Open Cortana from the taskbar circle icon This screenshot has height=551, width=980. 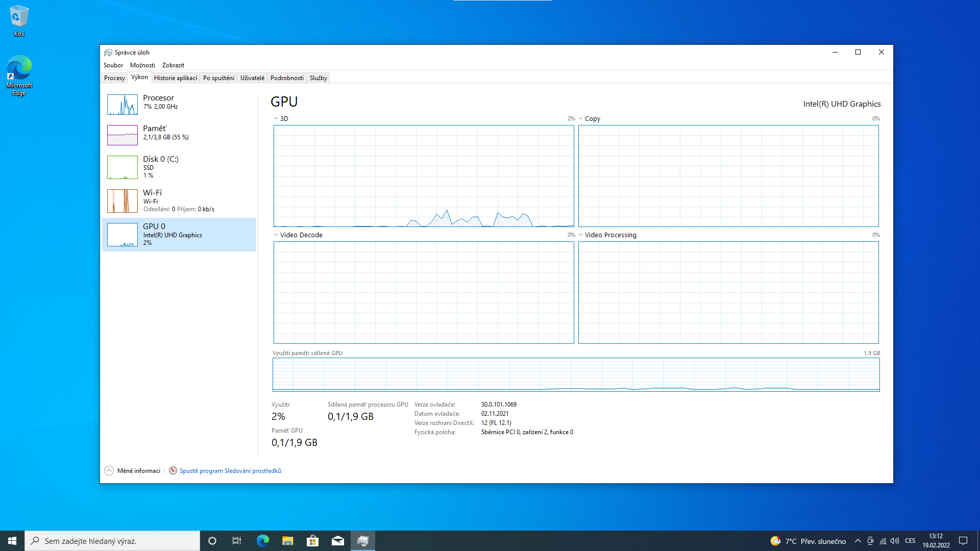(x=212, y=541)
